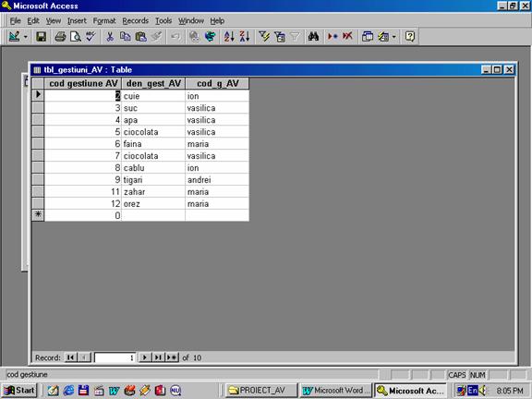Expand the New Object dropdown arrow

394,37
